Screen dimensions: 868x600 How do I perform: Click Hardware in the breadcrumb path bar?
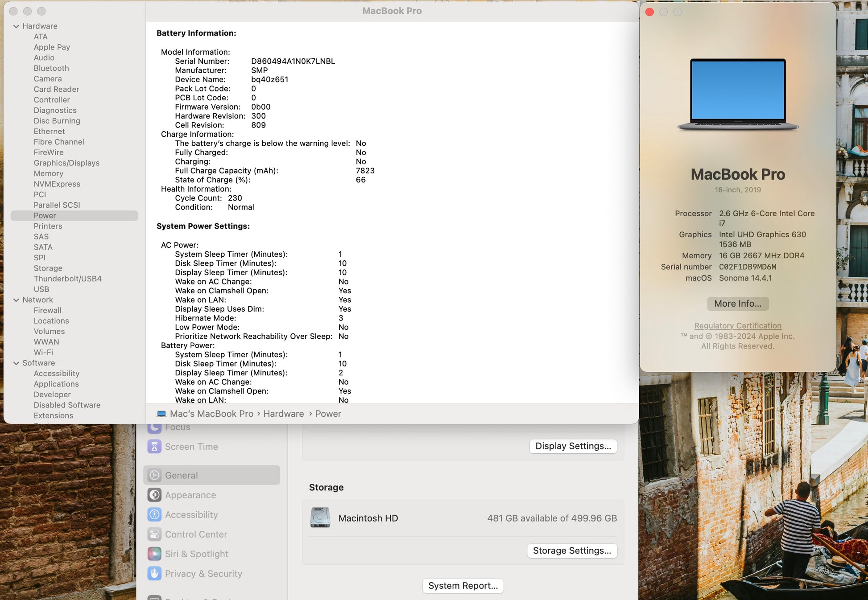(283, 414)
